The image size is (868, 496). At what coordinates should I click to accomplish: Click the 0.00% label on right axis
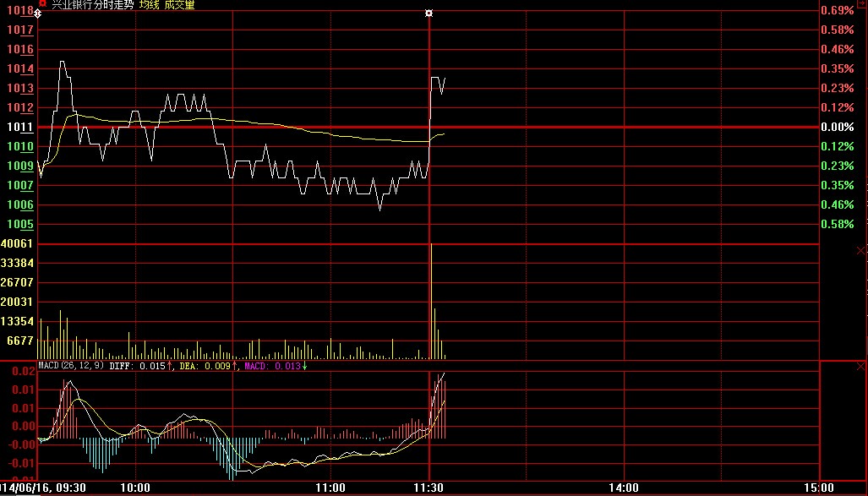click(837, 128)
